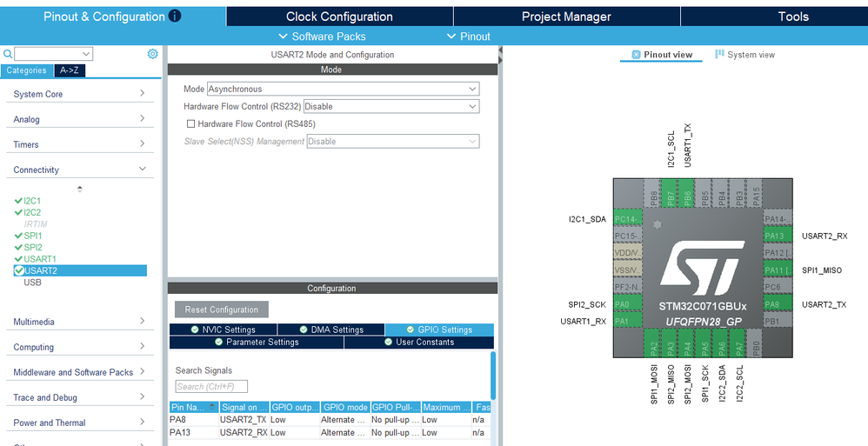868x446 pixels.
Task: Select USB in Connectivity list
Action: pos(32,283)
